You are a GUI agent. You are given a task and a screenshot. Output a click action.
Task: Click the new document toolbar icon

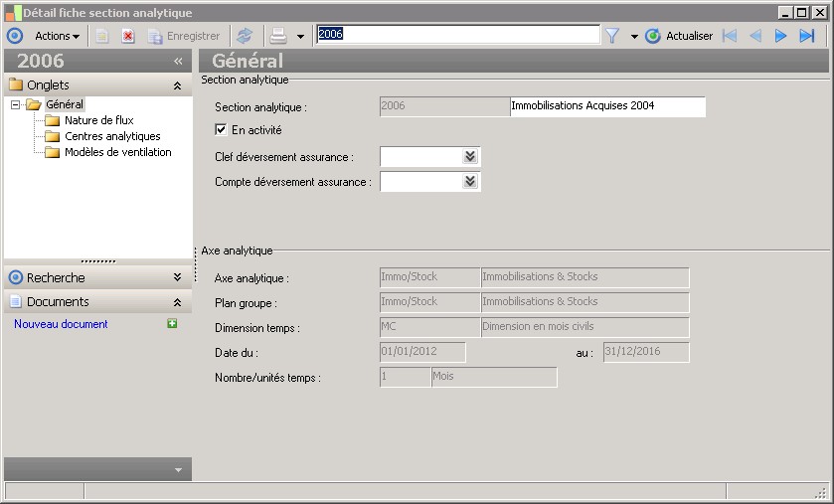click(102, 36)
